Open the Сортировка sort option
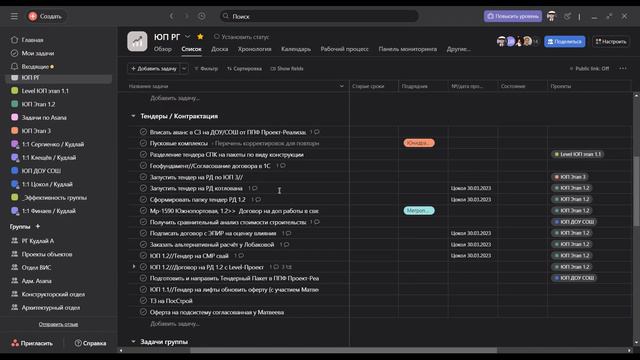 [244, 69]
